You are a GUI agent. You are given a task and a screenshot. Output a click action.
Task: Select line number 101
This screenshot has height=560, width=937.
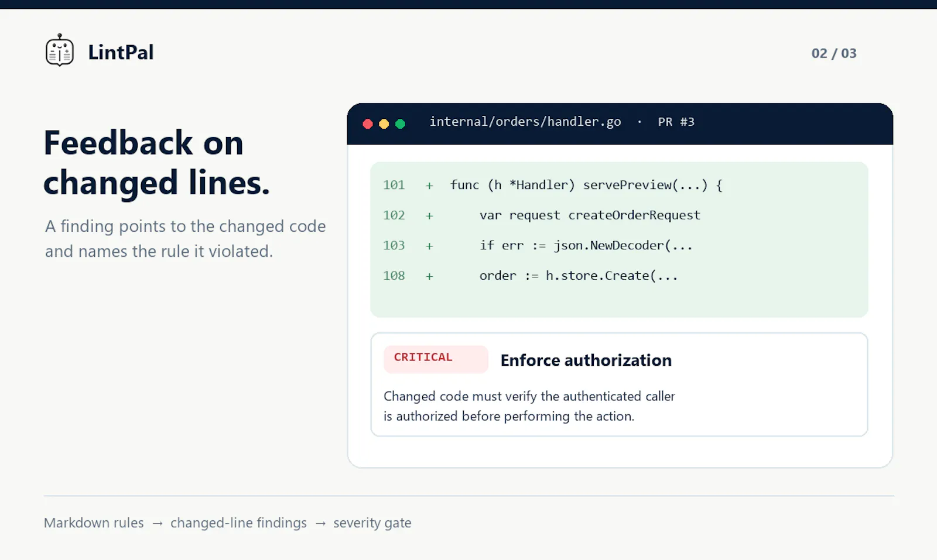point(394,185)
